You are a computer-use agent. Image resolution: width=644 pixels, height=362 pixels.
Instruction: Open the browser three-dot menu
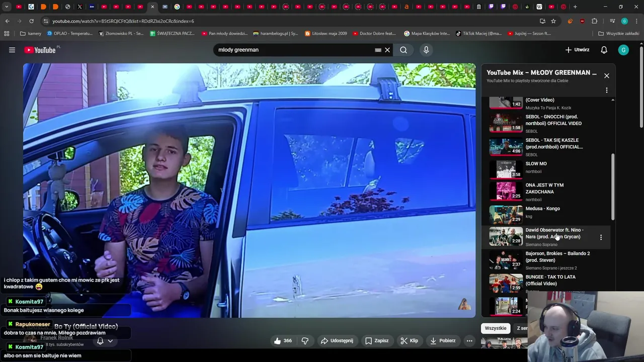(x=636, y=21)
